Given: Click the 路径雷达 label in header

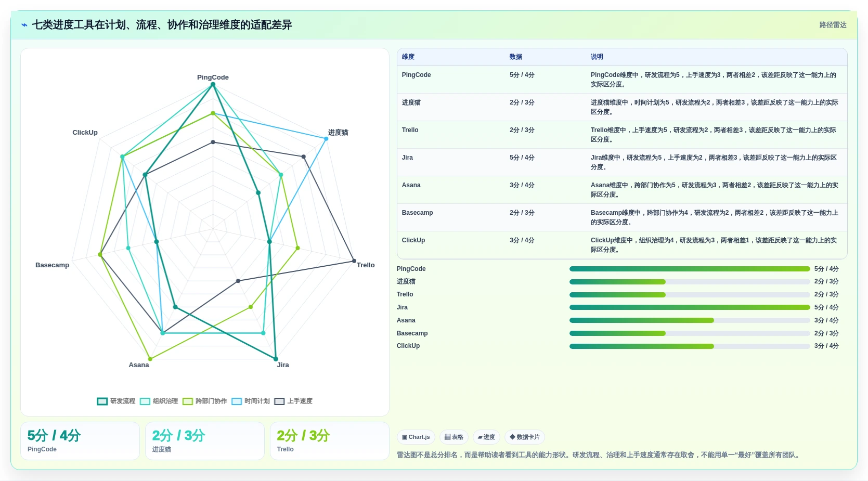Looking at the screenshot, I should [833, 25].
